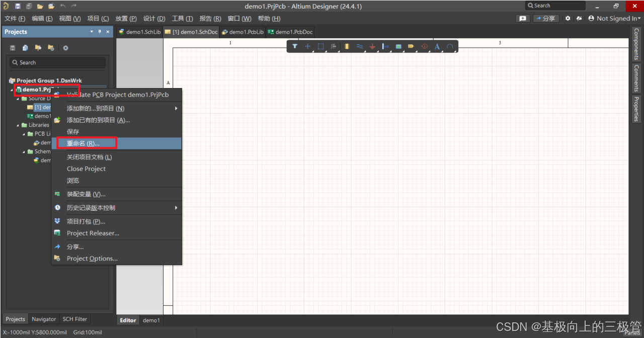The width and height of the screenshot is (644, 338).
Task: Click the feedback comment icon at top right
Action: tap(523, 18)
